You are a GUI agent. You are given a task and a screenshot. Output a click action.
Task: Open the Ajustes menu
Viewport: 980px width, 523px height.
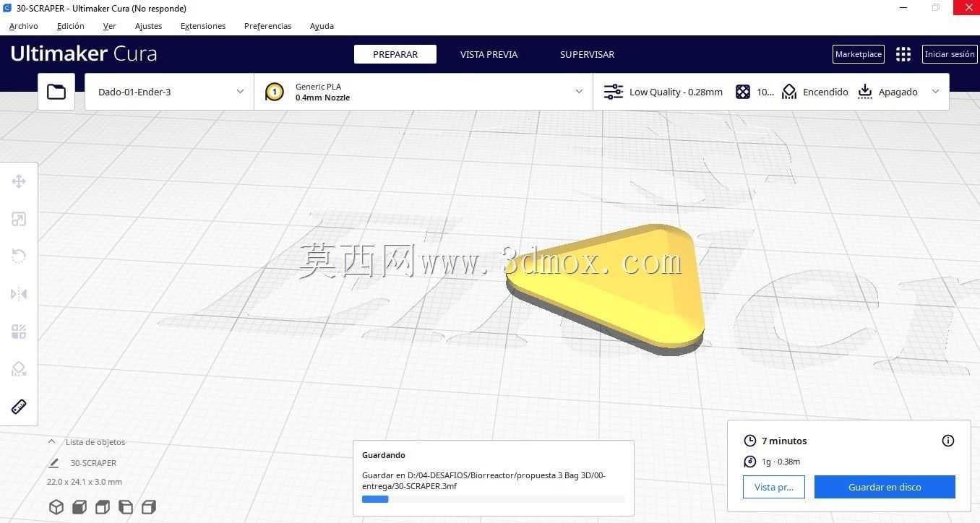[149, 26]
